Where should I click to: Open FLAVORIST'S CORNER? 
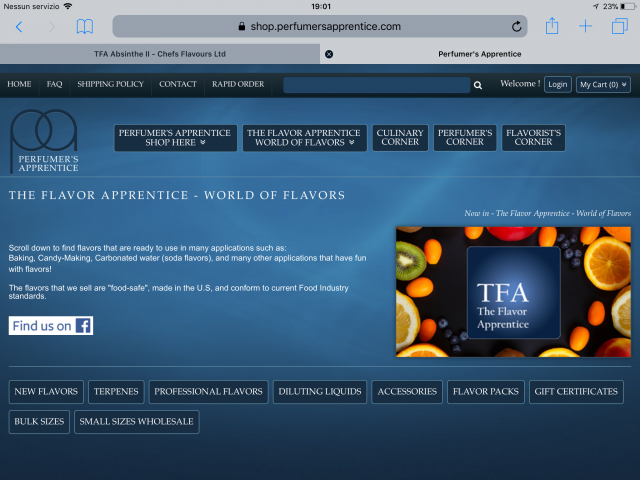click(x=533, y=138)
